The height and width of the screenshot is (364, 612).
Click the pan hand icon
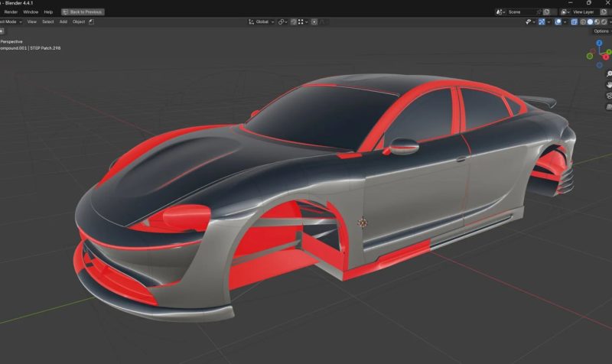[x=609, y=85]
